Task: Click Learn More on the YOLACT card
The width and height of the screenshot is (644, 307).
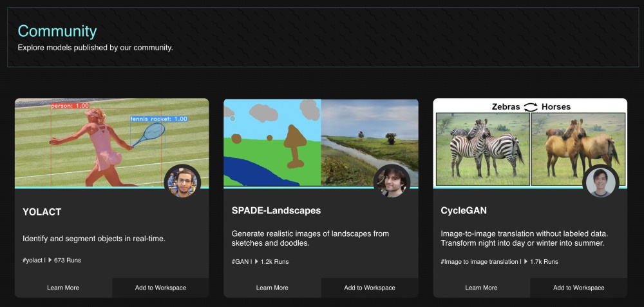Action: click(63, 288)
